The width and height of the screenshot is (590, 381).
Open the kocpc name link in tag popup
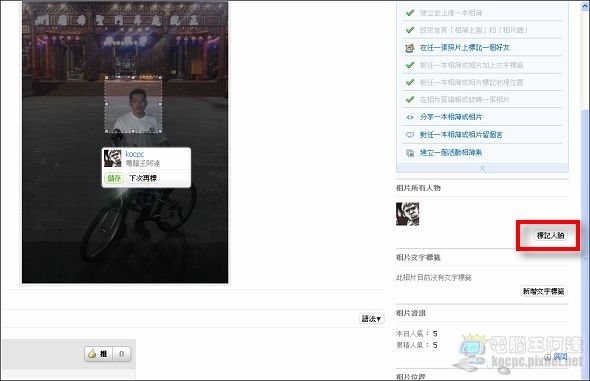click(135, 154)
